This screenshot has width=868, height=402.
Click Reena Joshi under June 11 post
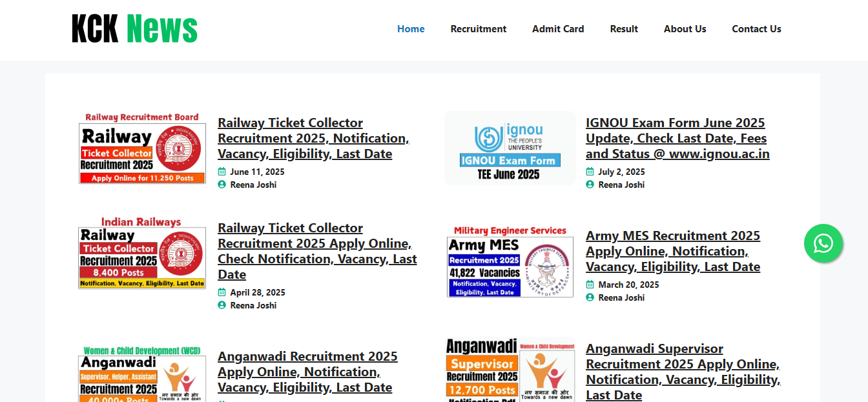point(253,185)
